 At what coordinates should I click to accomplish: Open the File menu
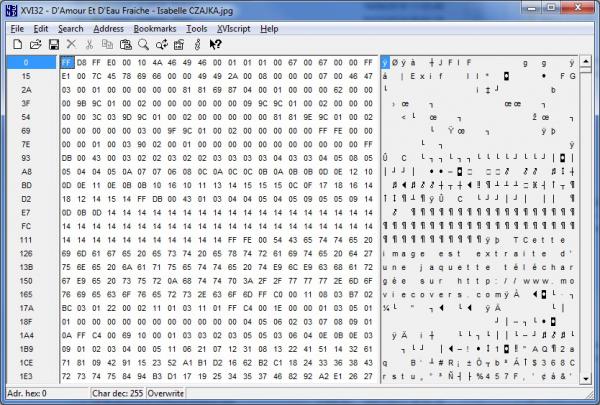click(x=17, y=28)
